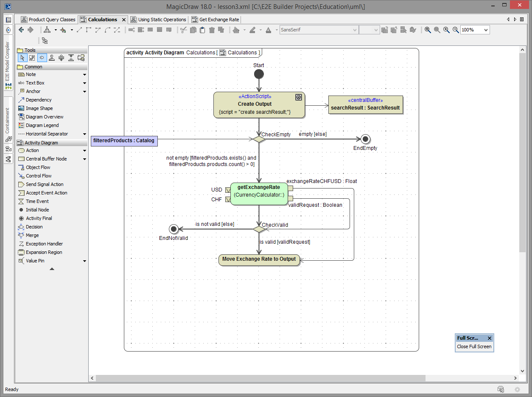This screenshot has height=397, width=532.
Task: Click the trash Delete icon in toolbar
Action: (212, 30)
